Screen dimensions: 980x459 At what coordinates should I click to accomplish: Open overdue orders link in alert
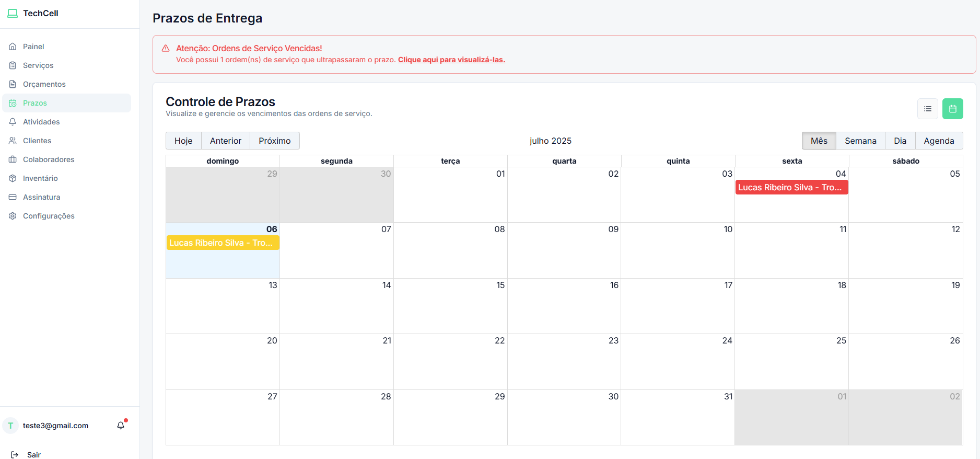coord(451,60)
